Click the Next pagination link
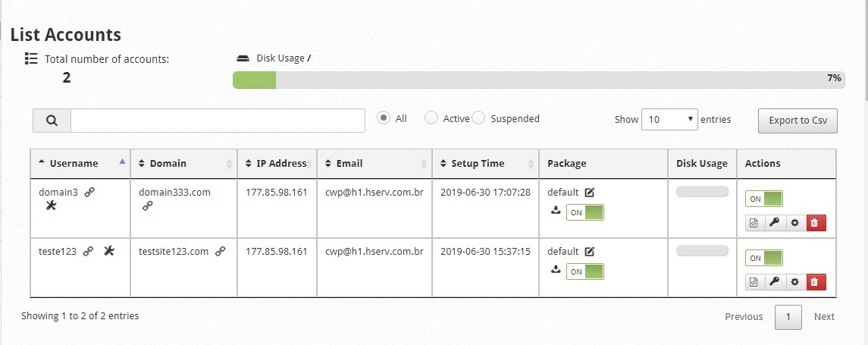Image resolution: width=868 pixels, height=345 pixels. coord(824,317)
